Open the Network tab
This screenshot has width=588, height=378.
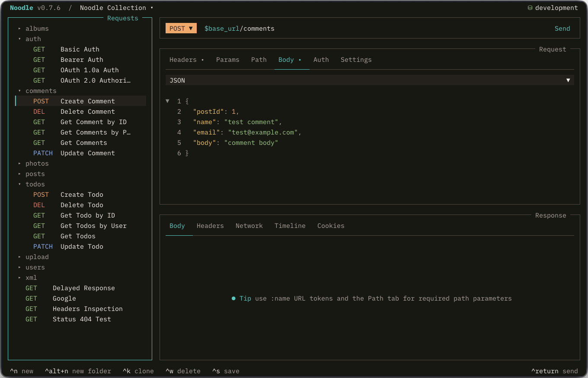[249, 226]
